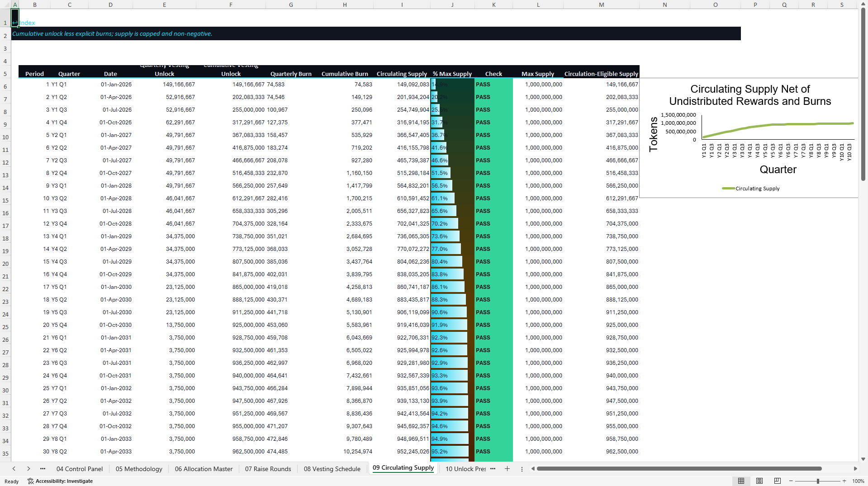Select the 94.9% data bar cell
Image resolution: width=868 pixels, height=486 pixels.
click(452, 439)
